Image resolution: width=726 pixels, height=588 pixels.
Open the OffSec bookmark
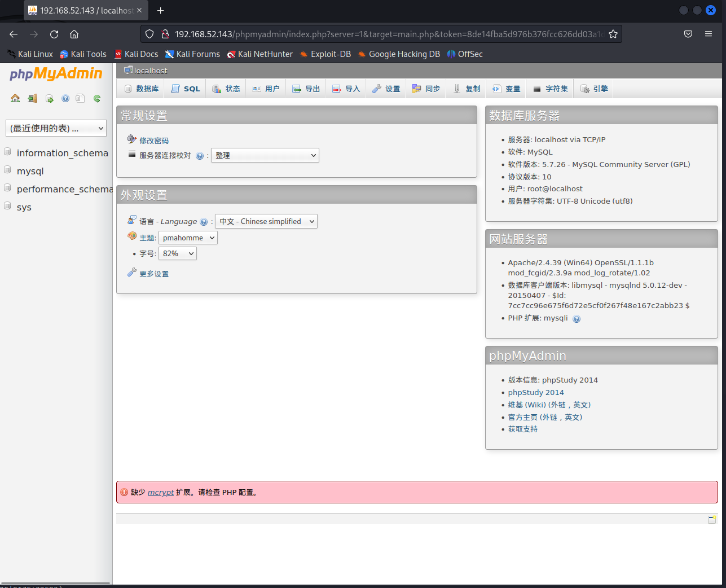pyautogui.click(x=465, y=54)
